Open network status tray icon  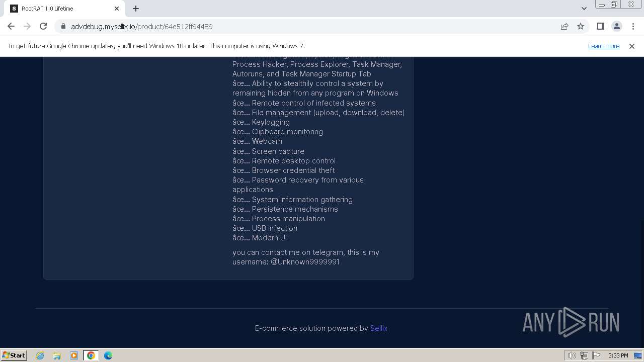(x=584, y=355)
